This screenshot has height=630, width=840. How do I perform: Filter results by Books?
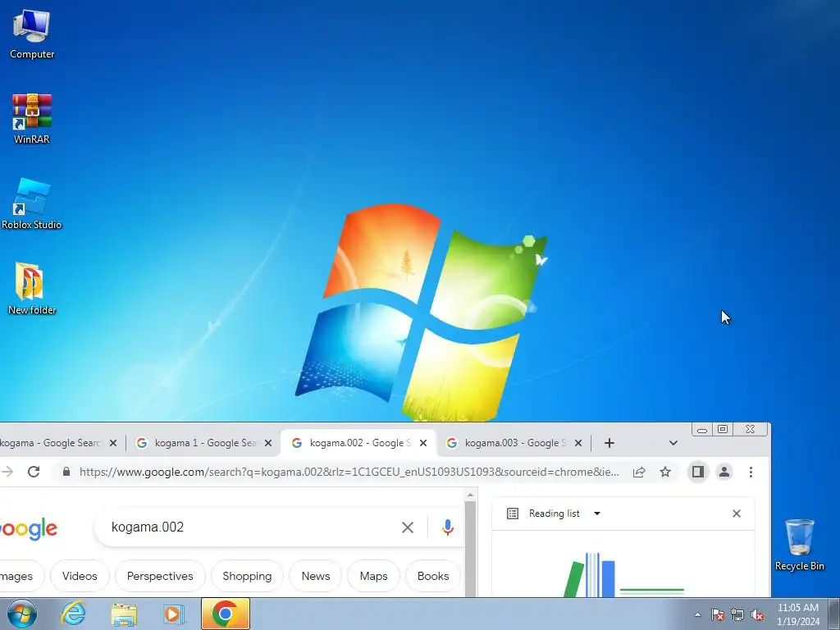click(x=433, y=576)
